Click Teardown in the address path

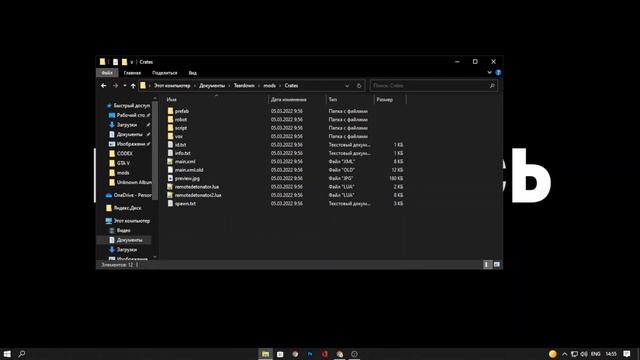(x=244, y=86)
